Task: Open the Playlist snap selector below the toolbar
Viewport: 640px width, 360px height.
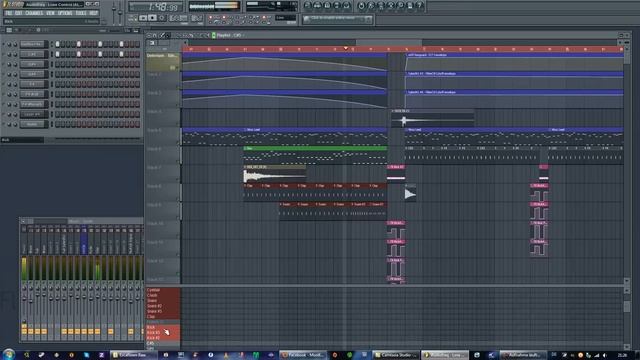Action: pos(152,43)
